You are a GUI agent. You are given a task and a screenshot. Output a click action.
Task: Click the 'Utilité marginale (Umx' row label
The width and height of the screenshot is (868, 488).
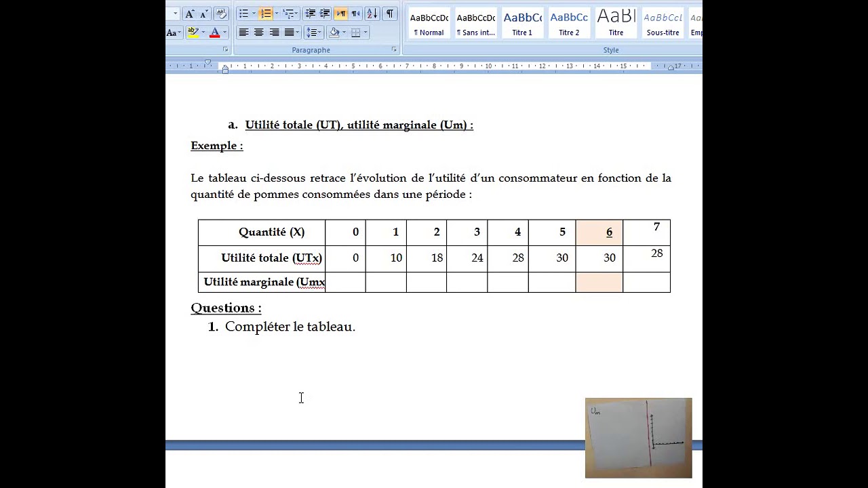tap(264, 282)
